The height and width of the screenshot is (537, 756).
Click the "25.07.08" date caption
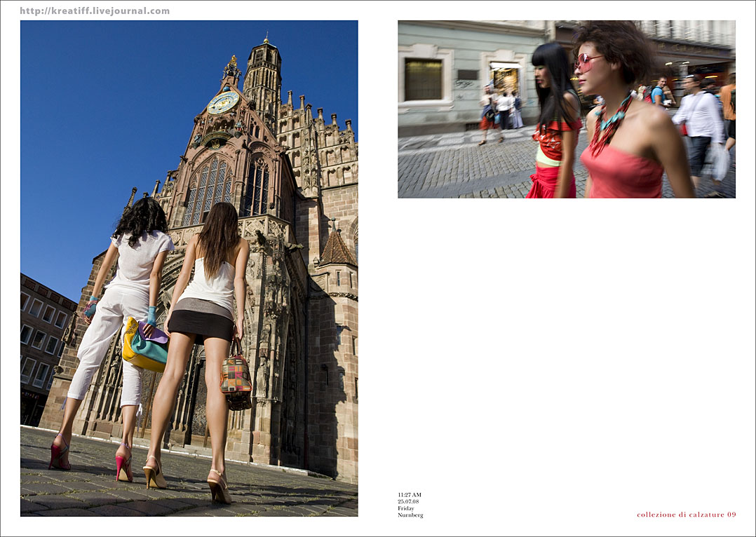[x=408, y=501]
